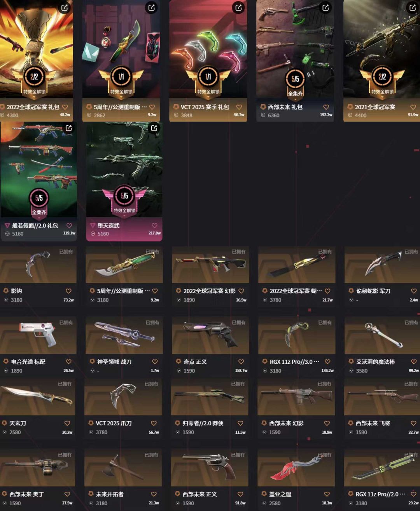Screen dimensions: 420x511
Task: Share the 2022全球冠军赛 礼包 card
Action: point(65,7)
